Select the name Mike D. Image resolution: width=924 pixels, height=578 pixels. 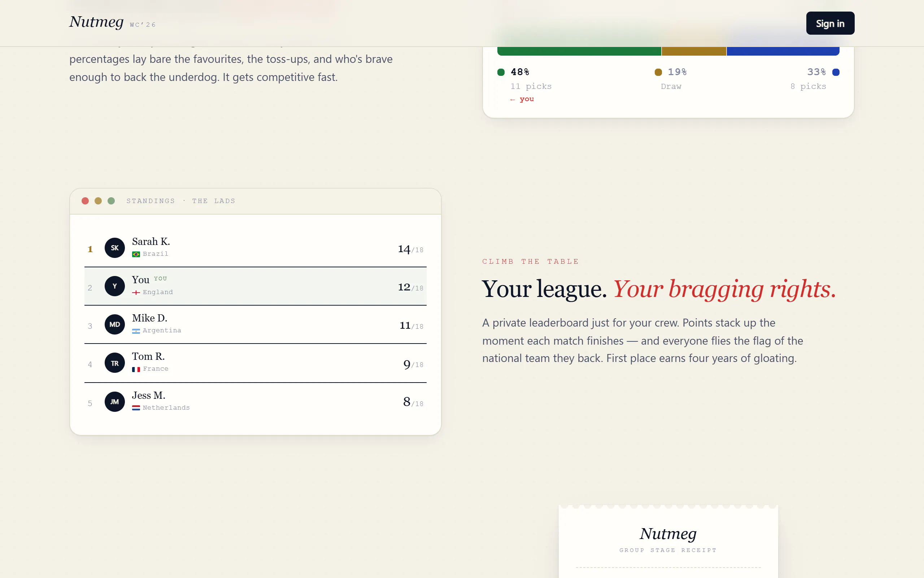150,318
